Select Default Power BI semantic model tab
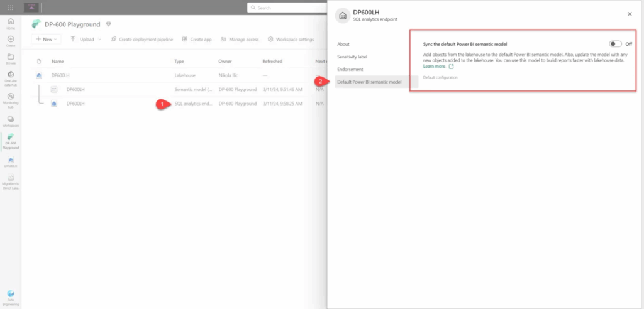 click(x=376, y=82)
